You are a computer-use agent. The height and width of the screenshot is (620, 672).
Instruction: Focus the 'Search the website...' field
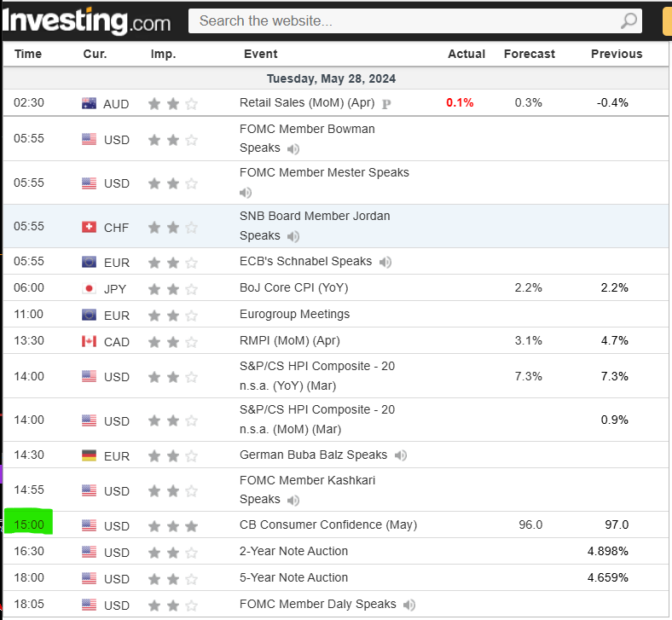coord(401,21)
